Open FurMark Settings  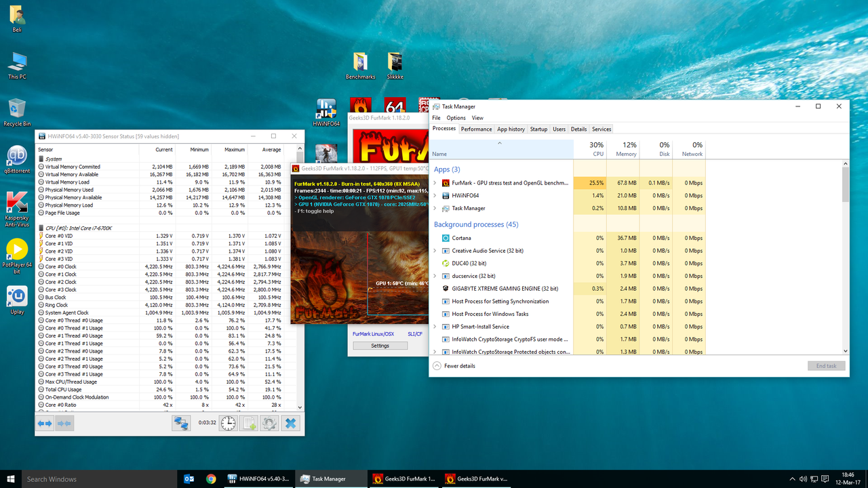coord(380,346)
